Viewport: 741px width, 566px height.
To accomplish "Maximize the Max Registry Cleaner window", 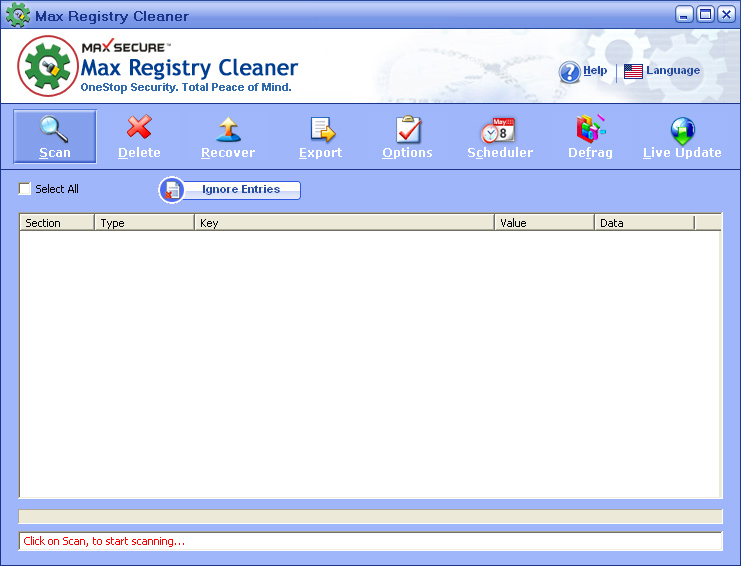I will [x=705, y=15].
